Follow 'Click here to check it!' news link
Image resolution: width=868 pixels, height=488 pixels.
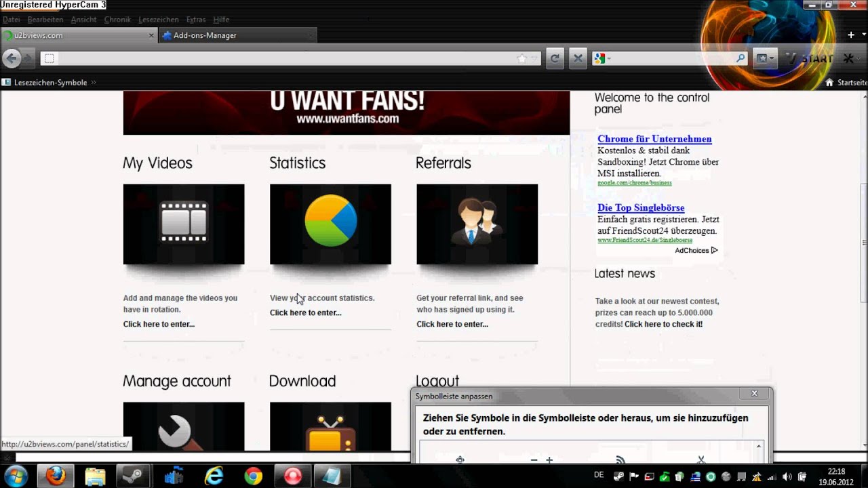[663, 324]
